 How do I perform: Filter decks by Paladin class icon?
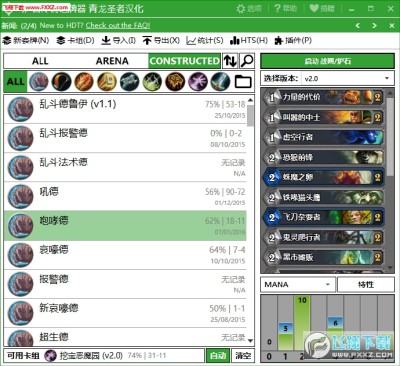tap(107, 82)
